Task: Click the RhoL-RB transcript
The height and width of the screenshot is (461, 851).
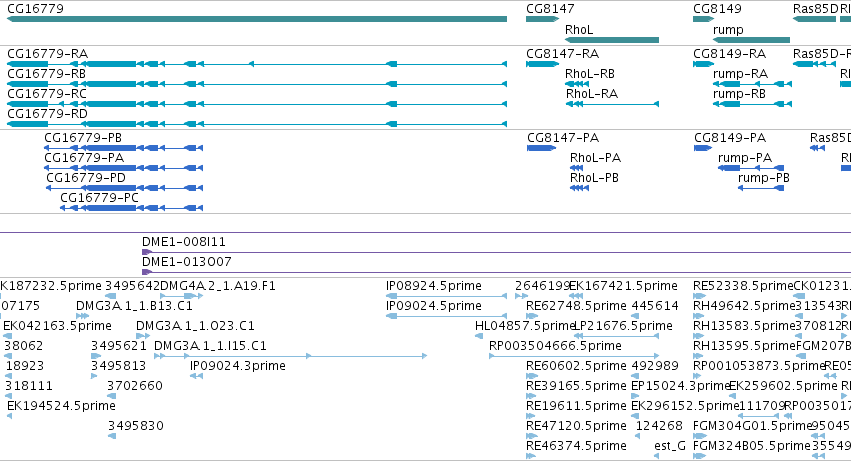Action: [577, 84]
